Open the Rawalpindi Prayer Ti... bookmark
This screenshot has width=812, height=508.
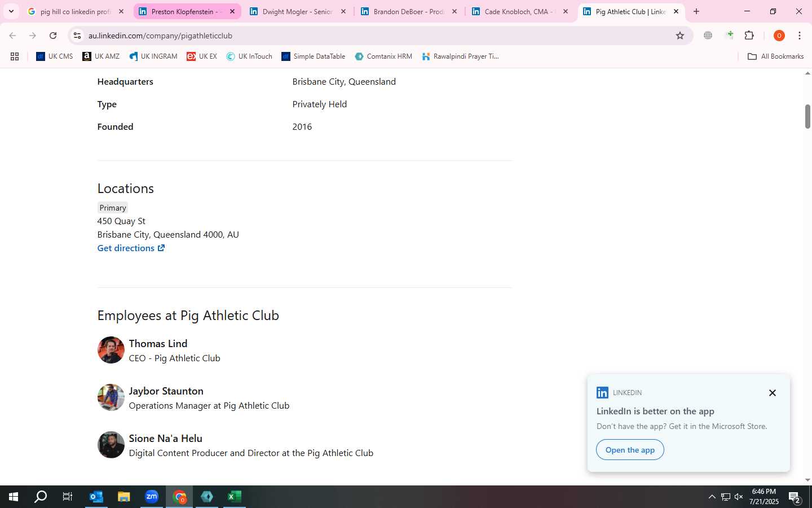coord(460,56)
